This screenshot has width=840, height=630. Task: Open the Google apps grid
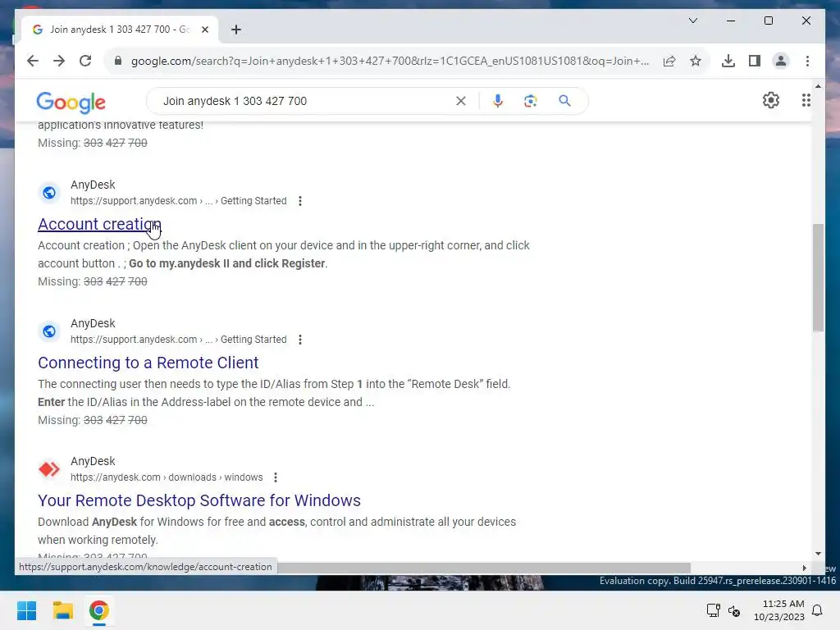point(806,100)
